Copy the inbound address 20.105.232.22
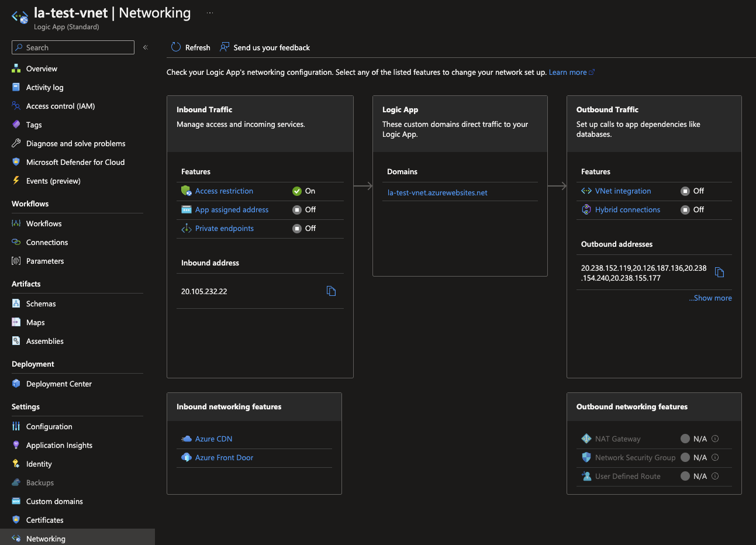 click(x=331, y=291)
